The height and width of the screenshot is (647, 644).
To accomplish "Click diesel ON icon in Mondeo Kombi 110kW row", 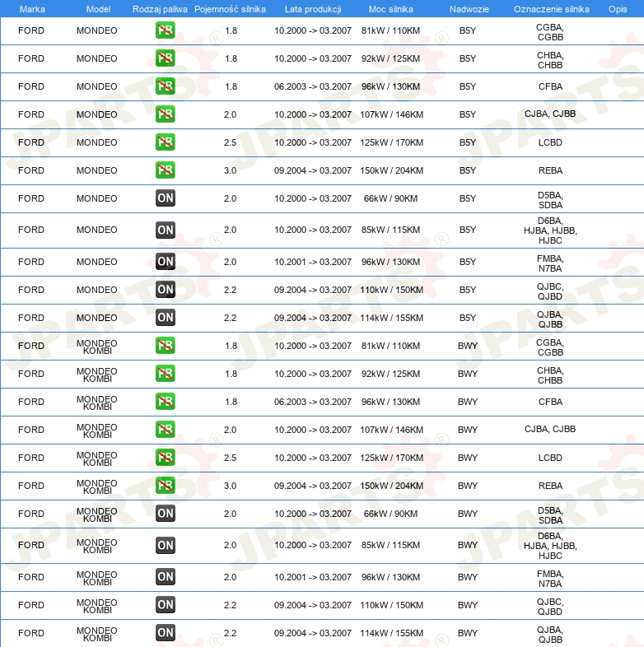I will [166, 605].
